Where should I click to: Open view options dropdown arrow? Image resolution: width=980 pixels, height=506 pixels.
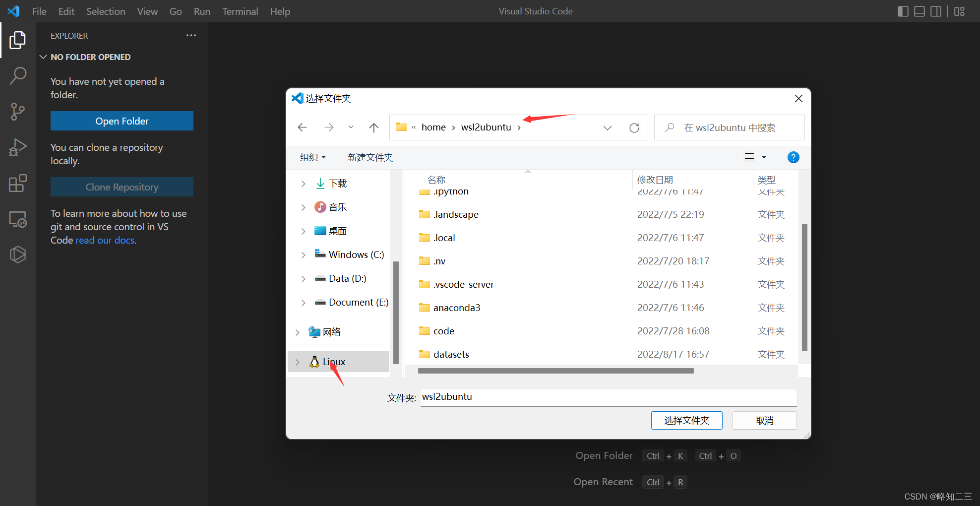pyautogui.click(x=764, y=157)
